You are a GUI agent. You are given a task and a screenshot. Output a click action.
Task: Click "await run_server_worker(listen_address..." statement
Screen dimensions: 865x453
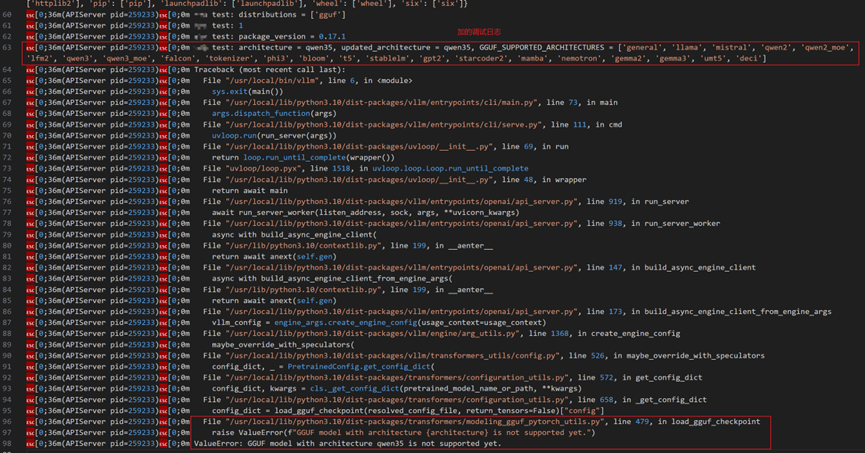coord(365,212)
